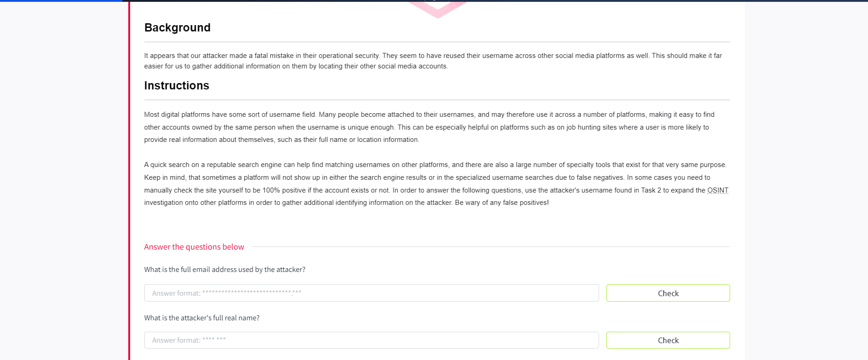Select the email address question text
868x360 pixels.
click(x=224, y=269)
